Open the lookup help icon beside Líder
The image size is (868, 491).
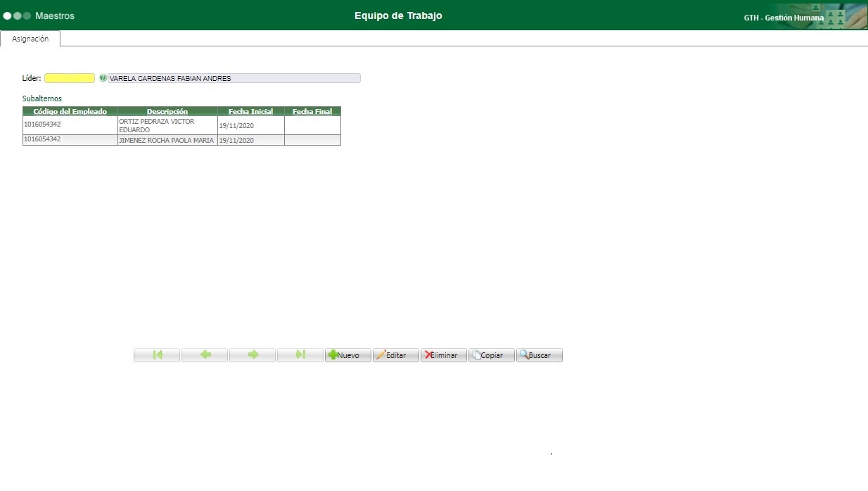(103, 78)
